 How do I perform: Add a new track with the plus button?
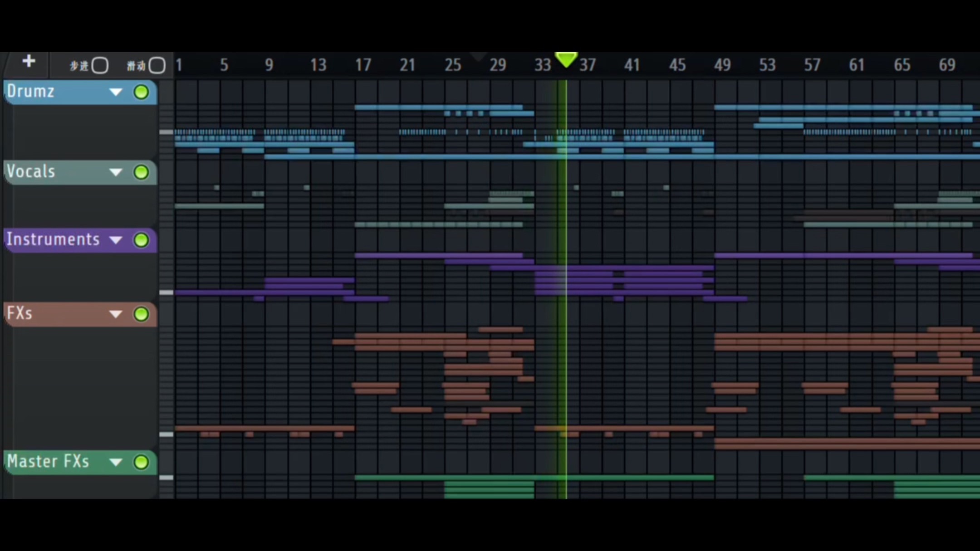tap(29, 61)
